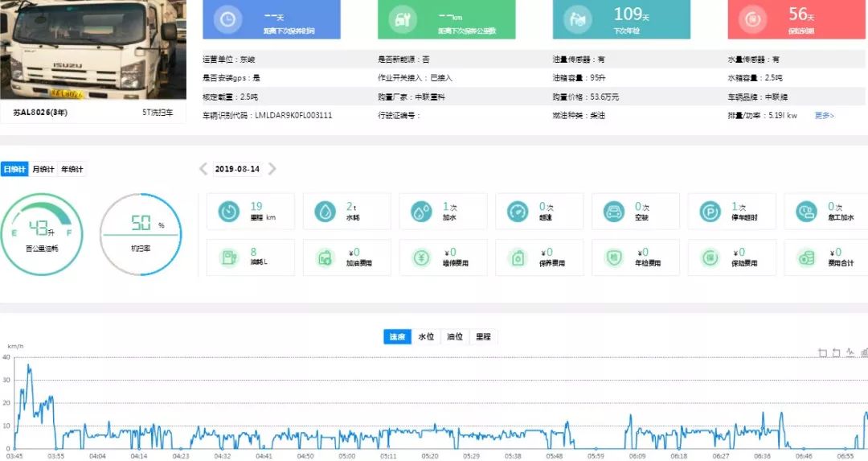Click the 保险费用 insurance icon

[710, 257]
